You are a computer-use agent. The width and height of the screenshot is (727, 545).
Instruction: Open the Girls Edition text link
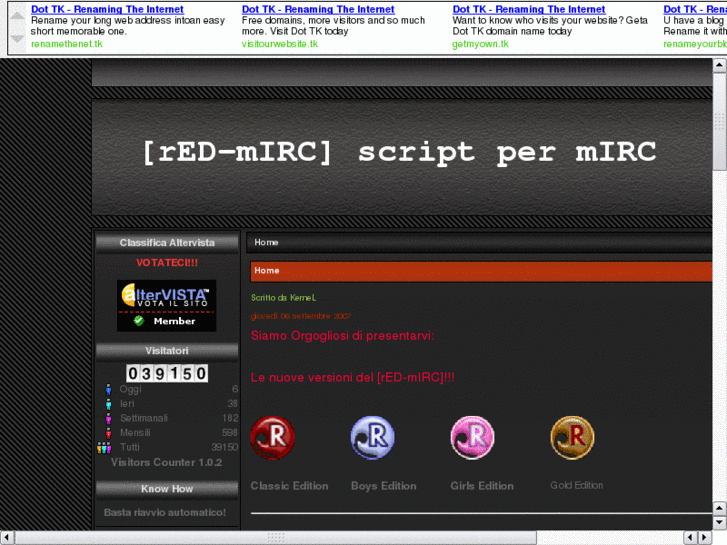click(482, 486)
